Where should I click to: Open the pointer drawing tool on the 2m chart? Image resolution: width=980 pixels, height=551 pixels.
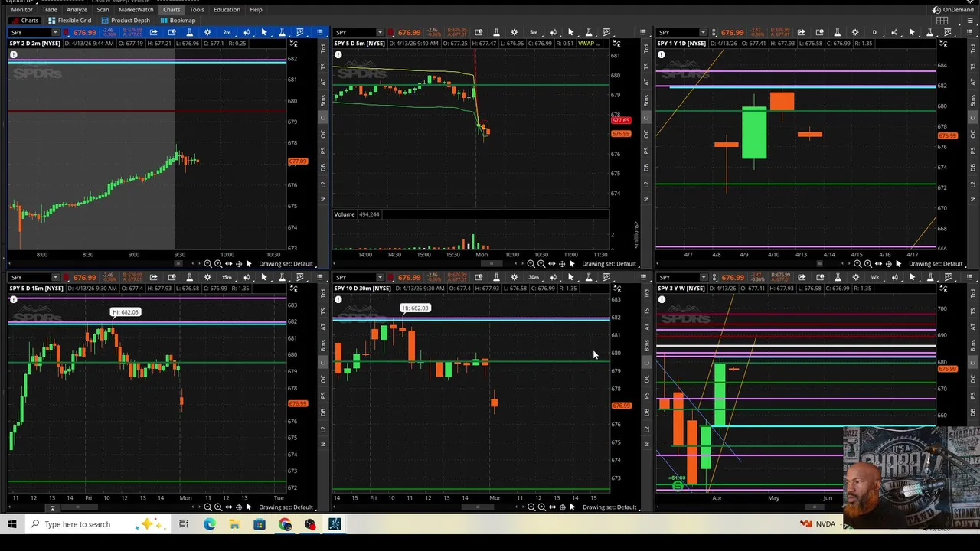click(263, 32)
